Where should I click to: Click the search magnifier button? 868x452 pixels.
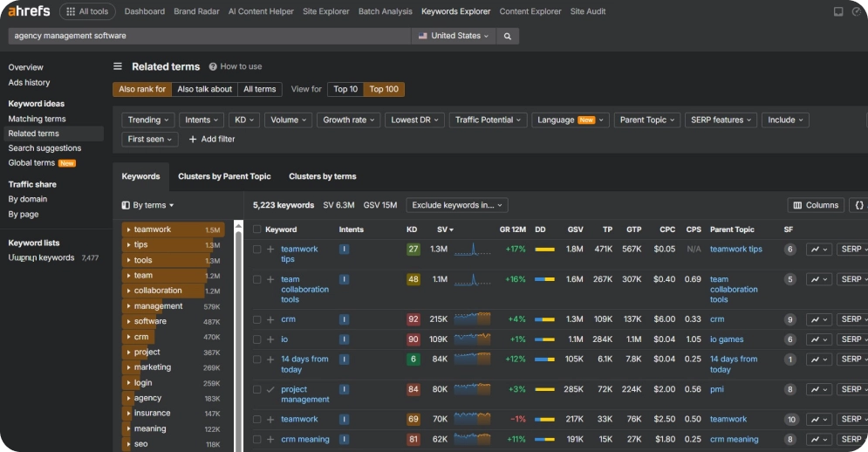(507, 36)
